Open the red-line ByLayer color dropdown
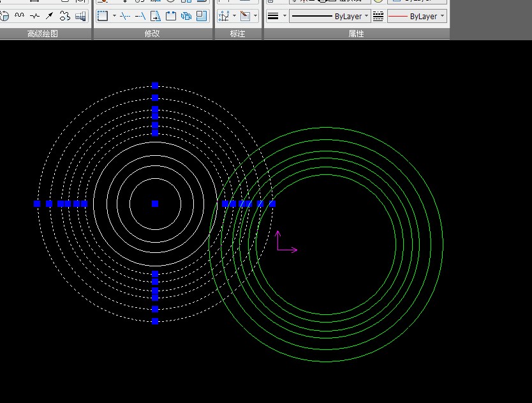This screenshot has width=532, height=403. 417,16
